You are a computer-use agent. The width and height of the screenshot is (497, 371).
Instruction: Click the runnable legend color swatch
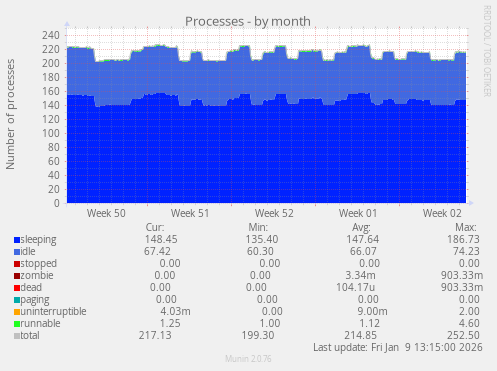point(17,324)
